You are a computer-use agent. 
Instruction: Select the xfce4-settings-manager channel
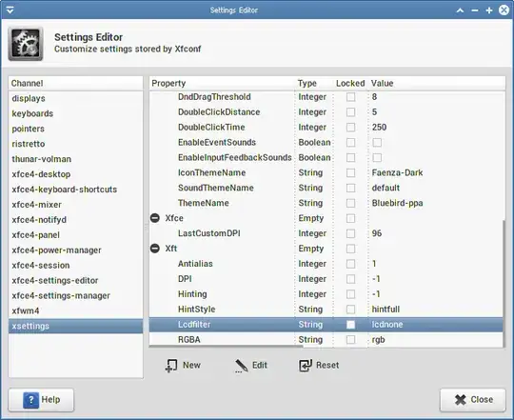pos(76,296)
